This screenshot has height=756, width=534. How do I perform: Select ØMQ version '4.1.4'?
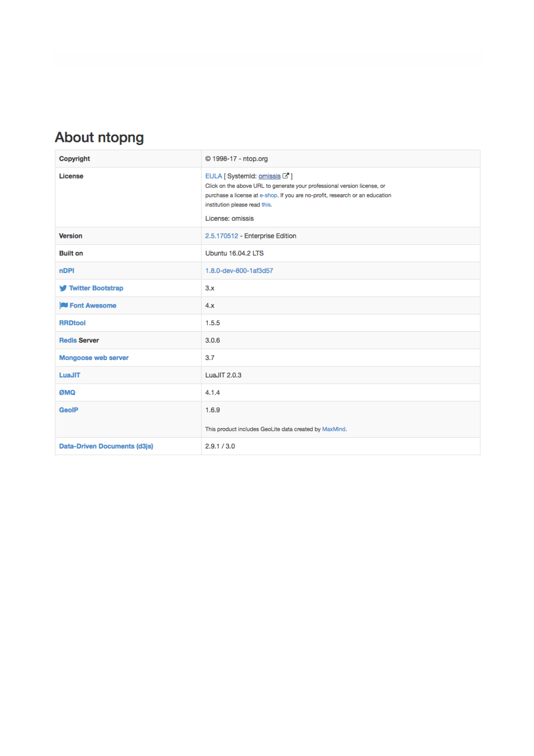coord(212,392)
